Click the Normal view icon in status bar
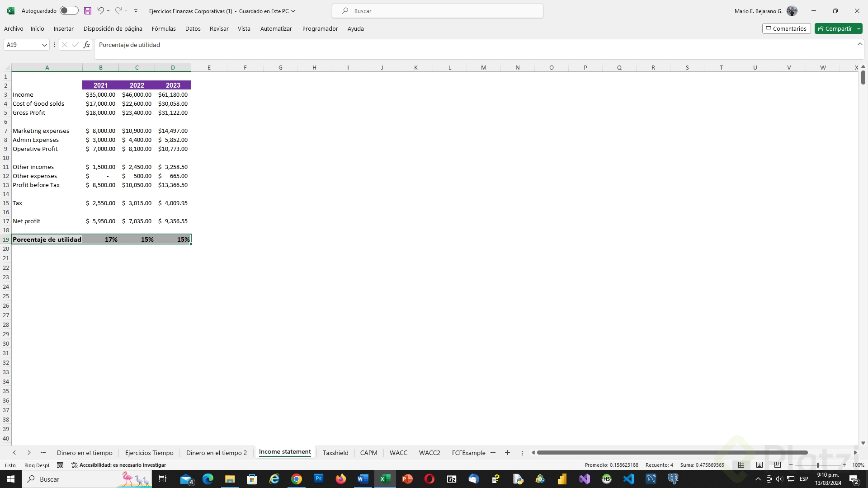The height and width of the screenshot is (488, 868). 741,465
